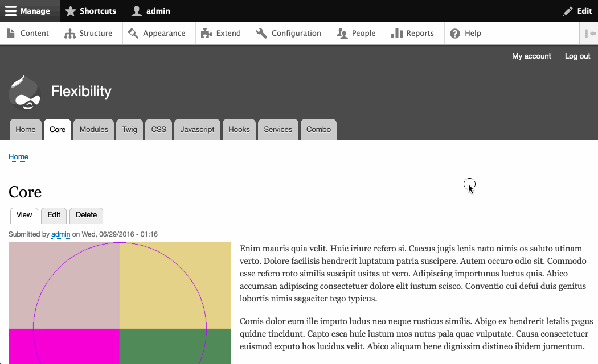
Task: Click the People users icon
Action: tap(342, 34)
